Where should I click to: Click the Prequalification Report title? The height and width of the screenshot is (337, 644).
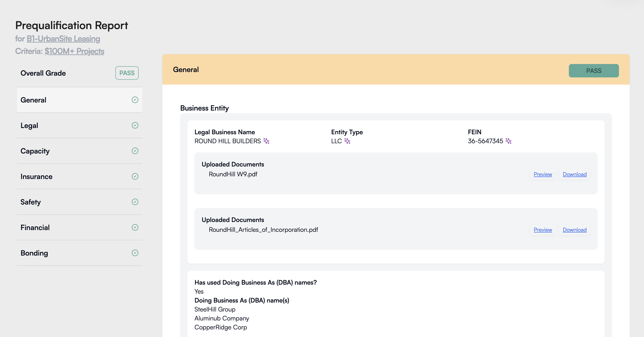click(x=72, y=25)
